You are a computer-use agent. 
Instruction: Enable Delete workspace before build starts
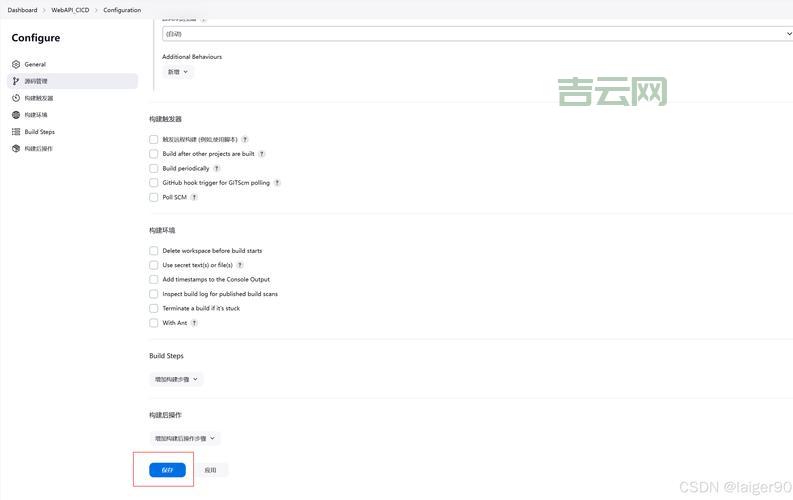coord(154,251)
